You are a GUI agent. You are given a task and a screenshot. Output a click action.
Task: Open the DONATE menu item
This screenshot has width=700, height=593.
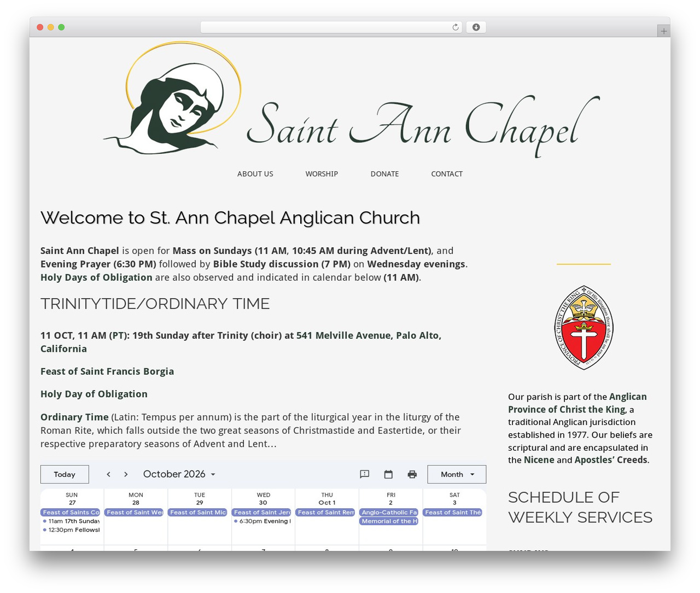click(x=384, y=174)
